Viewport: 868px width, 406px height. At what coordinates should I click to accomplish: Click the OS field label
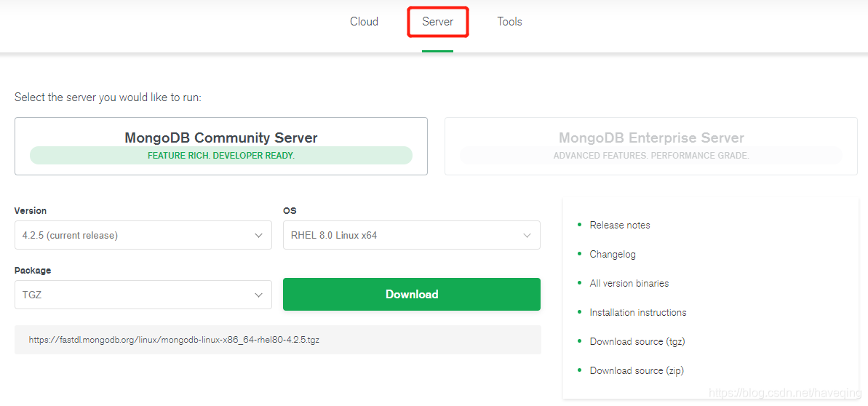click(290, 210)
